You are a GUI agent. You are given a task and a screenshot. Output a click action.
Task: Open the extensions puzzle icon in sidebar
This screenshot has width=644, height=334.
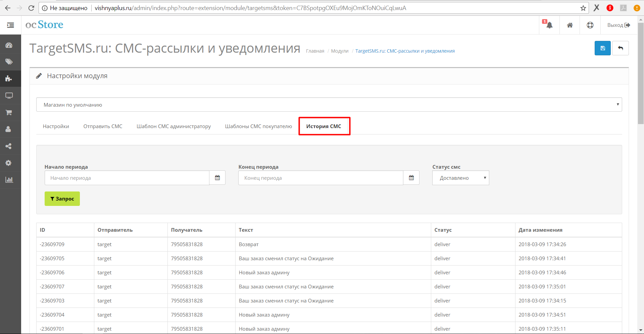(9, 79)
